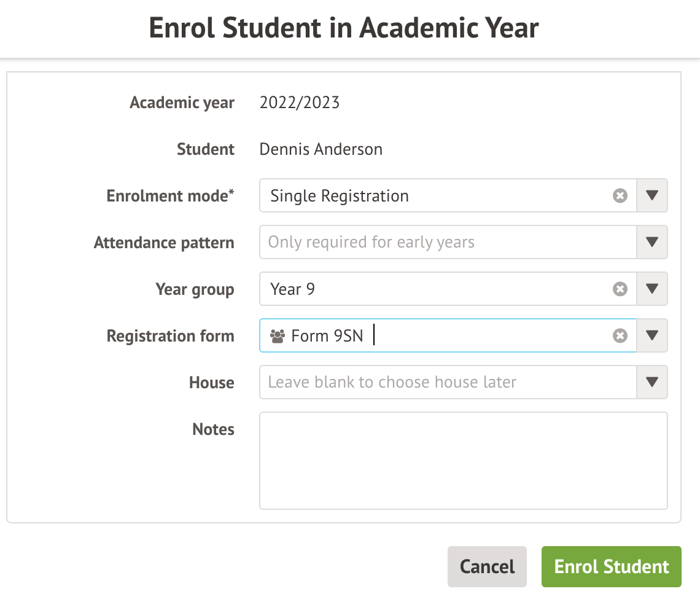Click into the Registration form field

(448, 335)
